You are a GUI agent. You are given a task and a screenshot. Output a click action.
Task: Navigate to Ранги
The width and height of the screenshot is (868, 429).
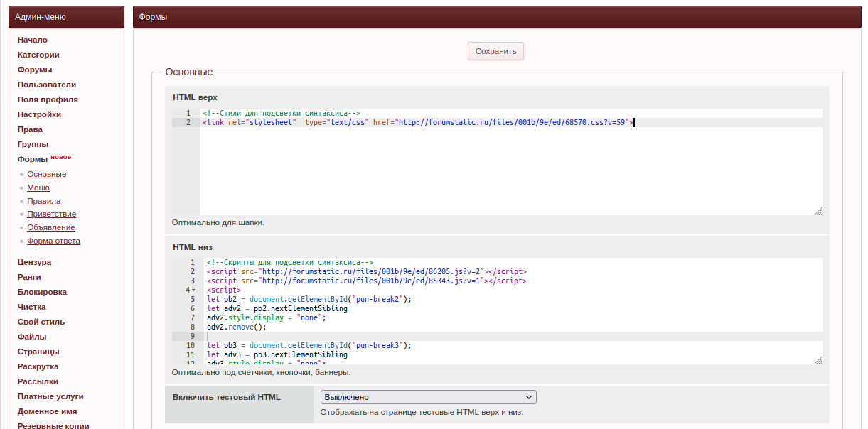(x=29, y=277)
